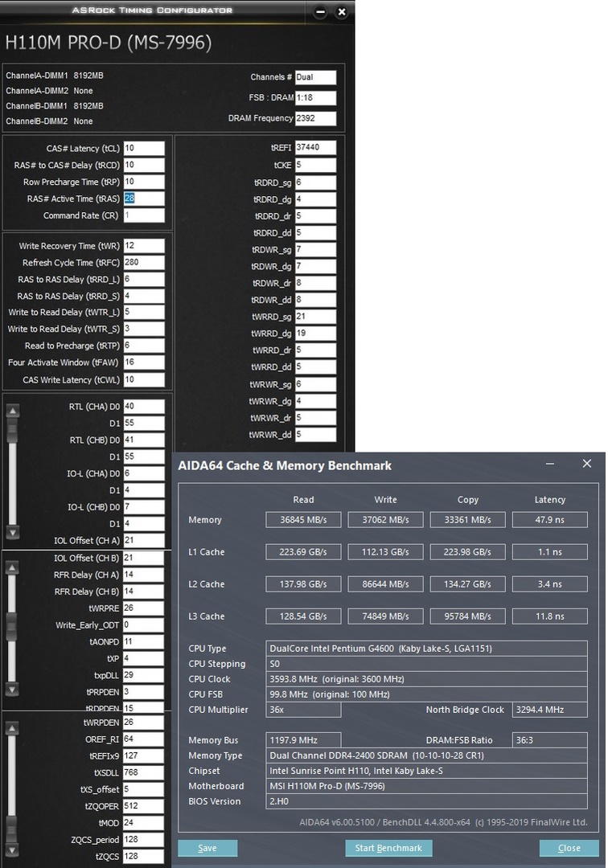Click the tXSDLL value field

(143, 773)
